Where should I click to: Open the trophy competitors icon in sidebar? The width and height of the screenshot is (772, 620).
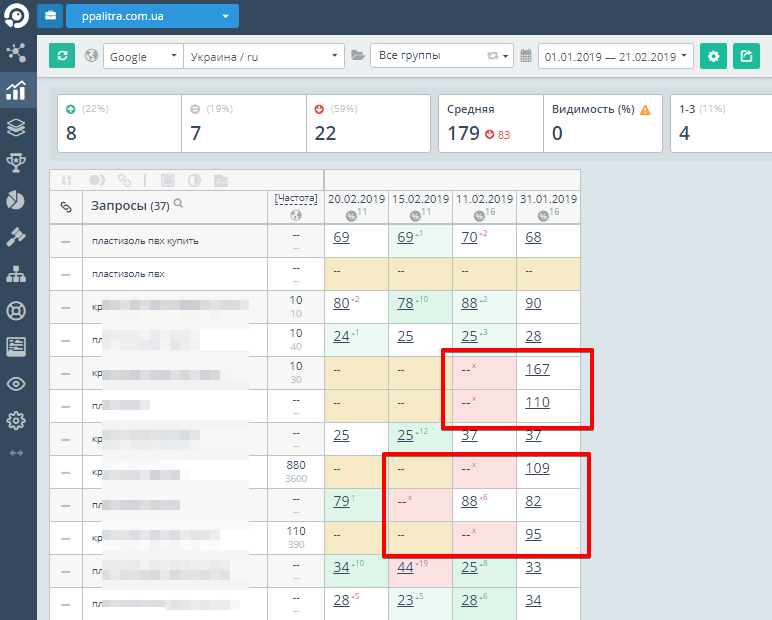tap(16, 163)
